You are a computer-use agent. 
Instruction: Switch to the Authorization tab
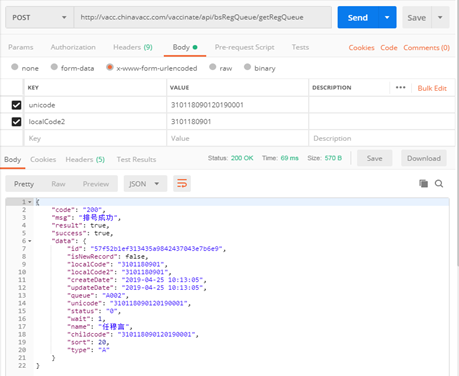tap(73, 47)
